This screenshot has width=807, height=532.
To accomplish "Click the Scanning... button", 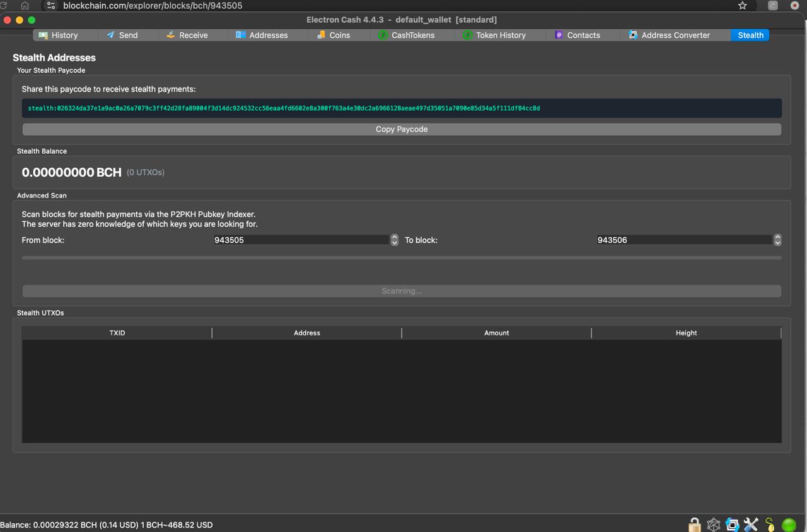I will (402, 291).
